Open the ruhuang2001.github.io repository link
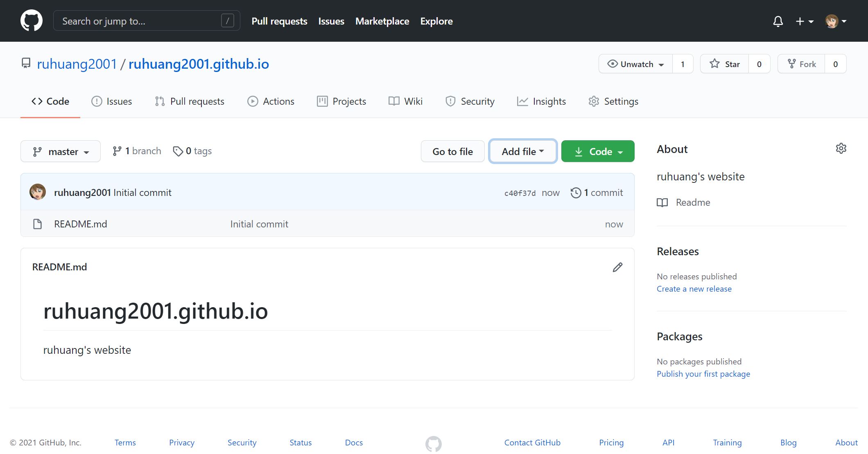 (199, 64)
